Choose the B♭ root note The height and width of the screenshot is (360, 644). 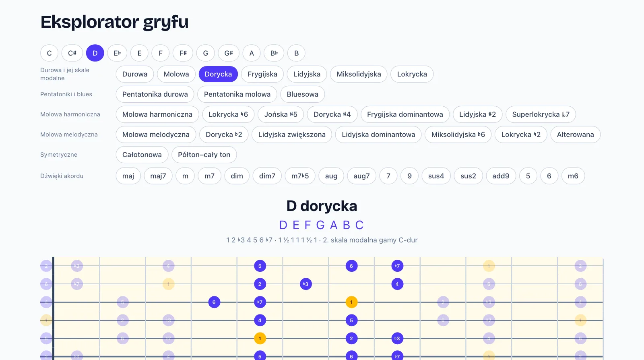point(274,53)
